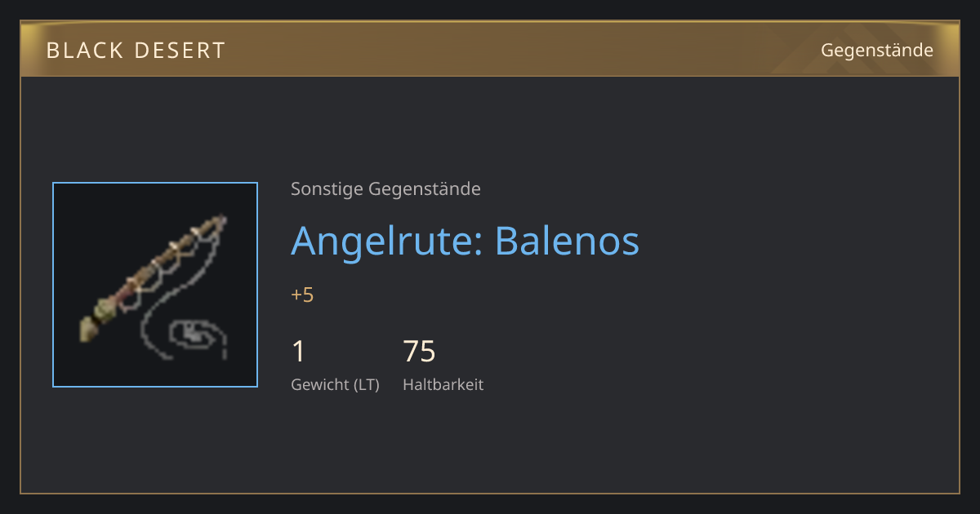980x514 pixels.
Task: Click the chevron pattern at the header's right end
Action: click(849, 49)
